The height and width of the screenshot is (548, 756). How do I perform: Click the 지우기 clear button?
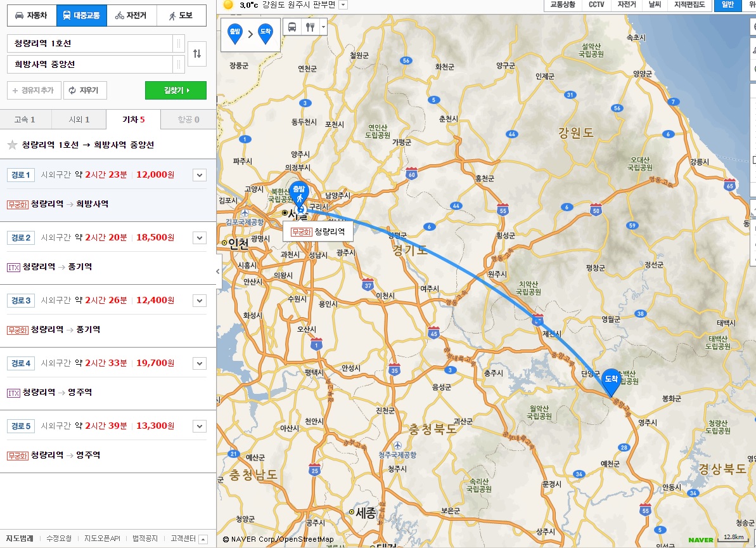(x=85, y=90)
